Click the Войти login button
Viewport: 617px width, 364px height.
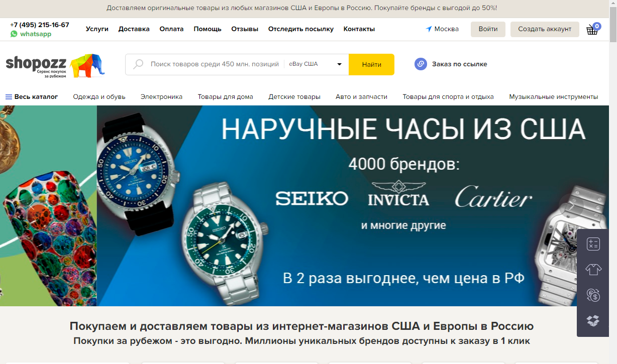[488, 29]
